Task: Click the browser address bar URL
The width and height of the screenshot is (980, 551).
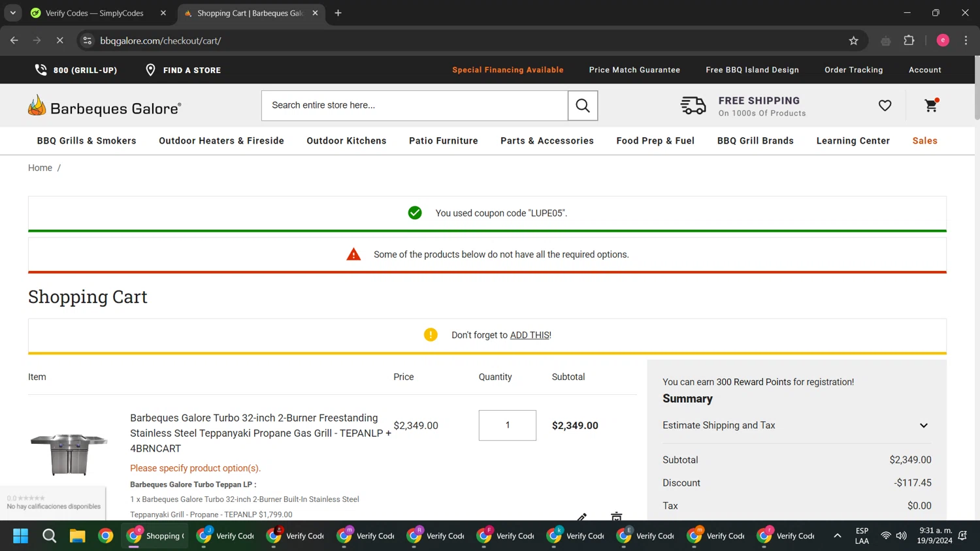Action: (x=161, y=40)
